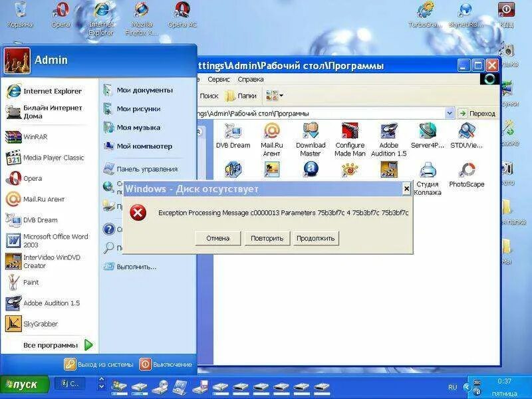Click Поиск toolbar button in Explorer
Screen dimensions: 532x399
pyautogui.click(x=208, y=96)
